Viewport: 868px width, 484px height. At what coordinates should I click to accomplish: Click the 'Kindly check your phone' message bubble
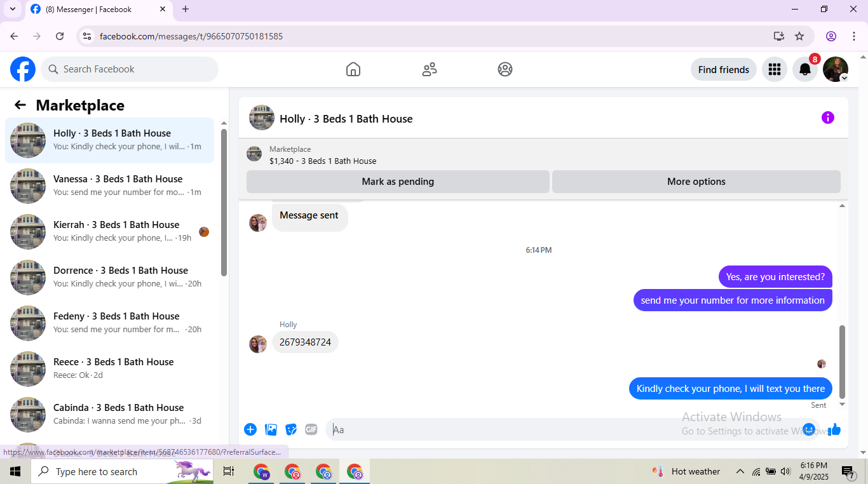pos(731,389)
